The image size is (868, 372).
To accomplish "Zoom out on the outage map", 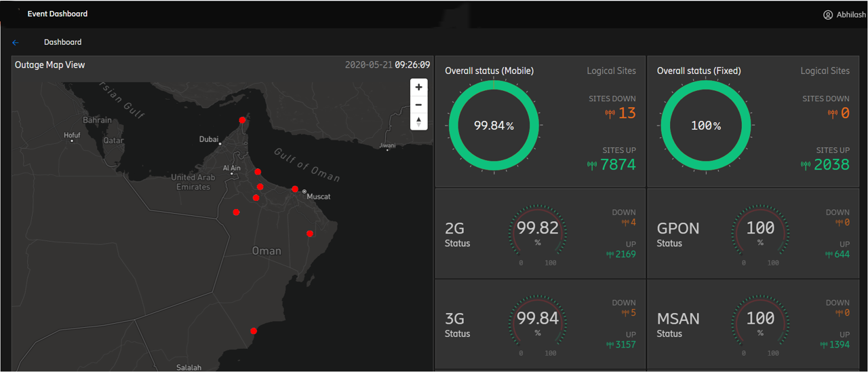I will 418,105.
